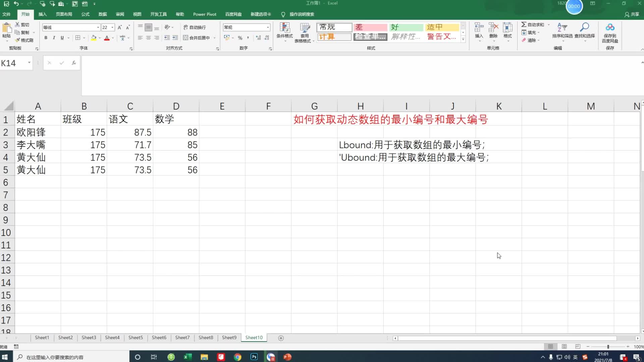Open the 公式 (Formulas) ribbon tab
The height and width of the screenshot is (362, 644).
click(86, 14)
